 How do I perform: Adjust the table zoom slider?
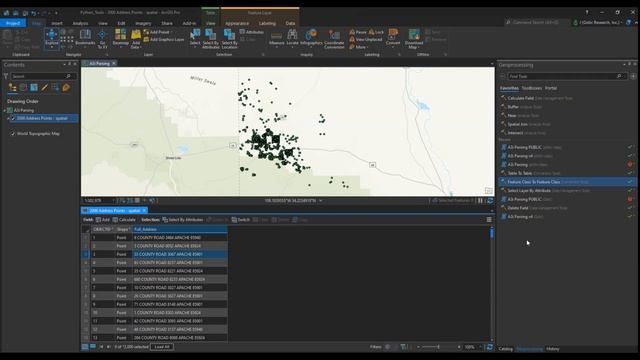pos(438,347)
